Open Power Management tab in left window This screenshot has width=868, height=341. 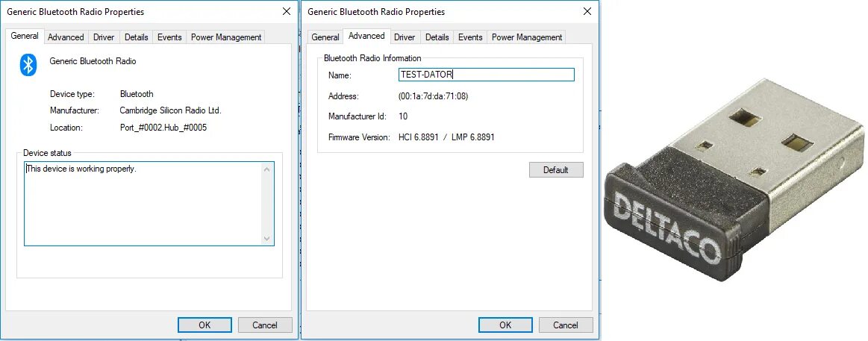pos(226,37)
